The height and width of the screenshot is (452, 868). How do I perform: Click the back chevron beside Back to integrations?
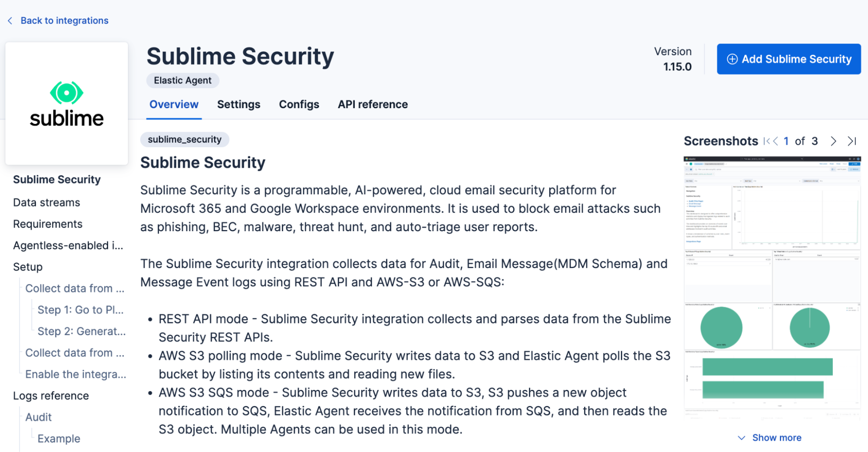click(x=10, y=20)
